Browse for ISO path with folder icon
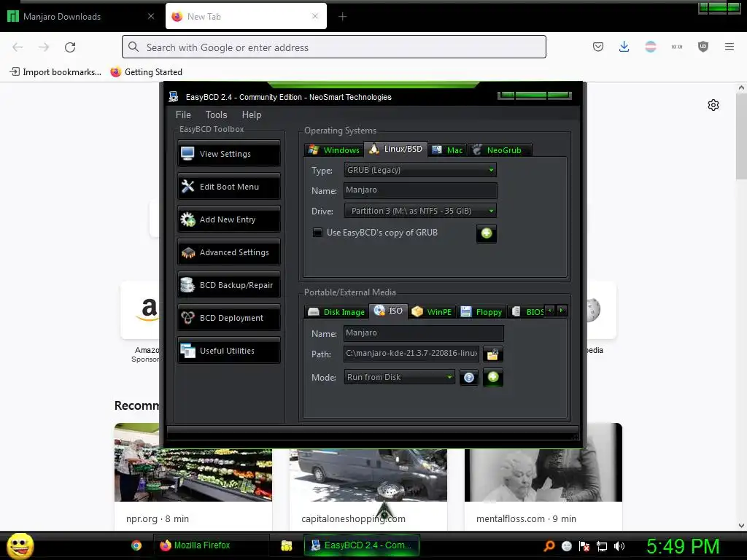Screen dimensions: 747x560 [492, 354]
